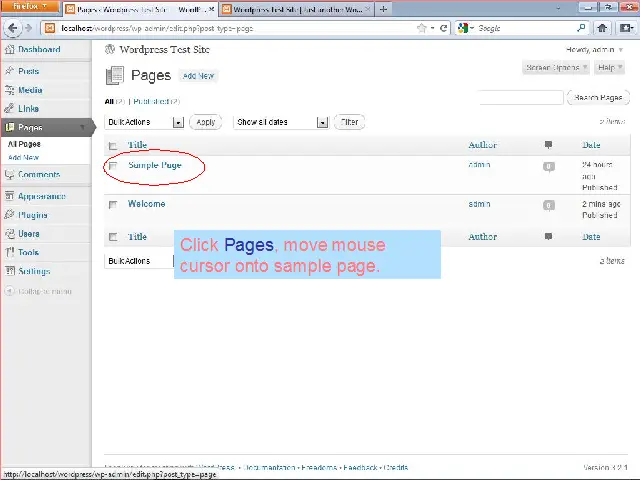This screenshot has height=480, width=640.
Task: Click the WordPress logo beside site title
Action: [x=110, y=49]
